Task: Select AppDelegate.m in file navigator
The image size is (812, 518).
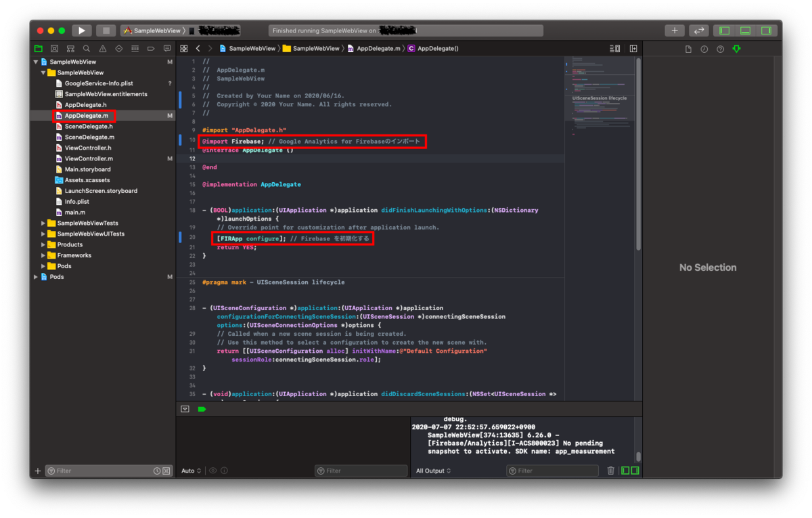Action: [x=104, y=116]
